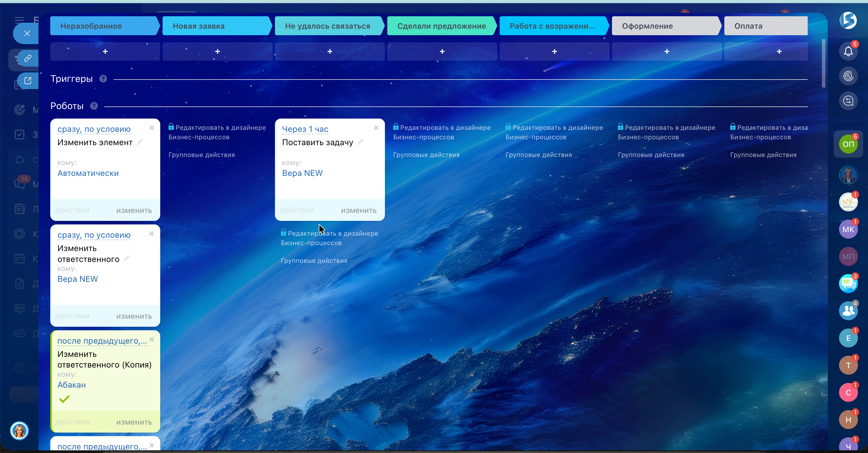Add trigger under Оформление stage
The height and width of the screenshot is (453, 868).
coord(666,51)
